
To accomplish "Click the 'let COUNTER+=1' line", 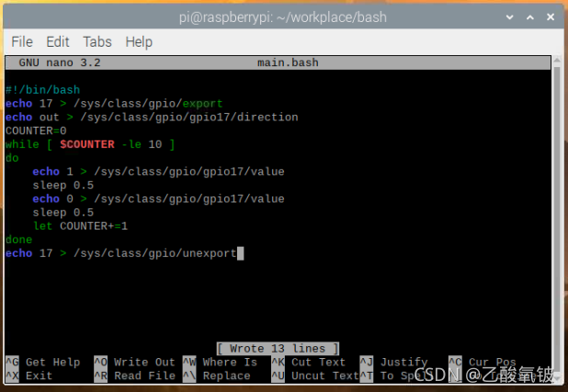I will (x=80, y=226).
